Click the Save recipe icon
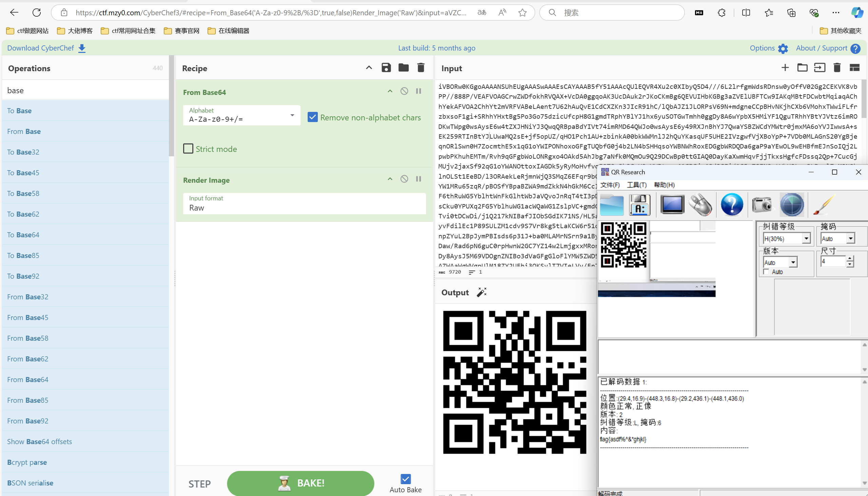 [386, 68]
